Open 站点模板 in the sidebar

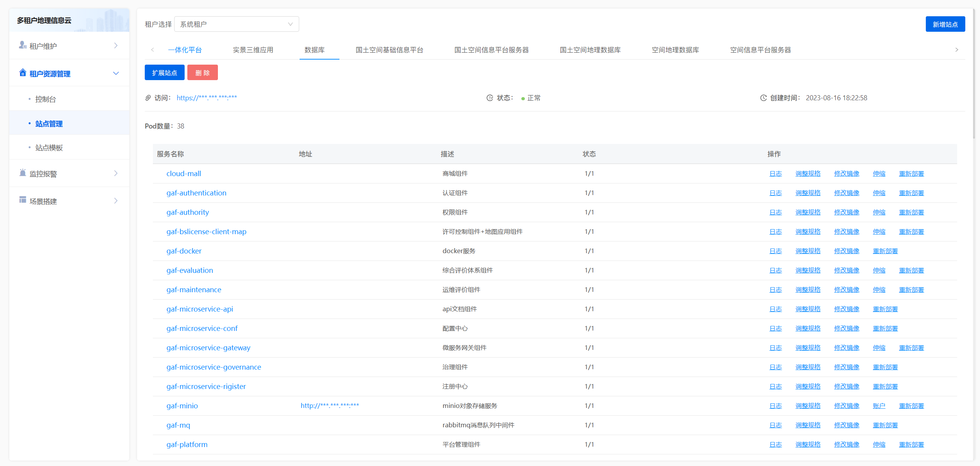pyautogui.click(x=49, y=147)
